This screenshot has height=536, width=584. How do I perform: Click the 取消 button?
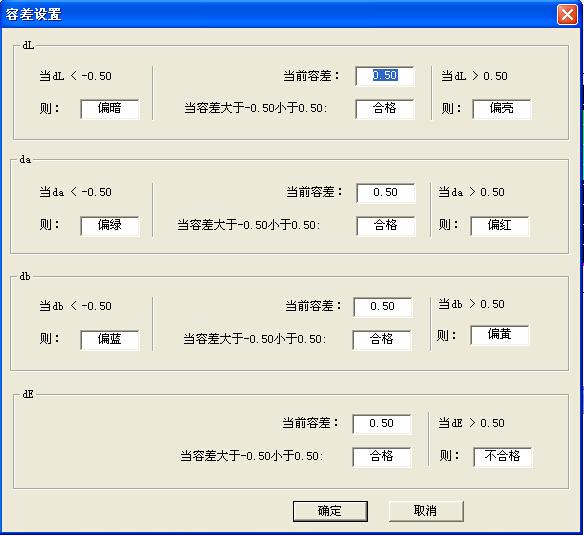pyautogui.click(x=426, y=511)
